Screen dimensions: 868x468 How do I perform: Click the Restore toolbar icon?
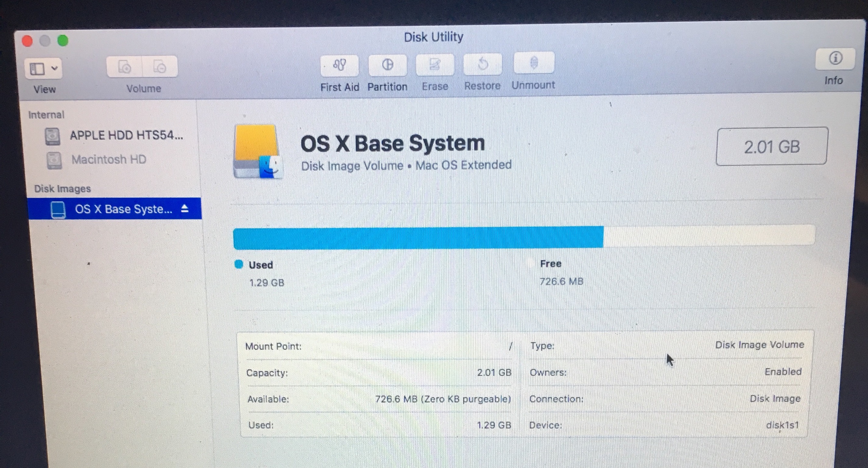(x=482, y=64)
